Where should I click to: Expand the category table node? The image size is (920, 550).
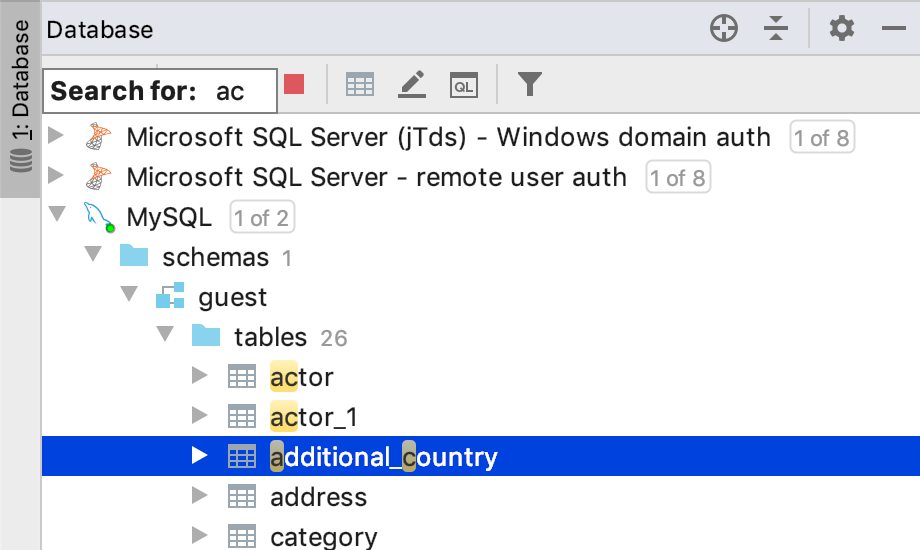(x=199, y=535)
